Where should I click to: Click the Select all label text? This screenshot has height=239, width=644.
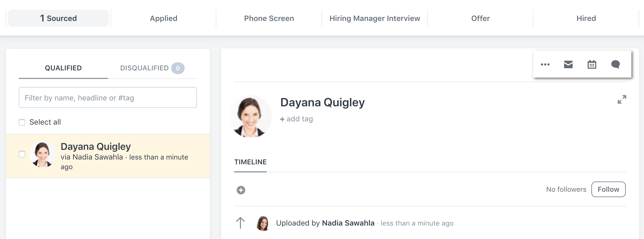pos(45,122)
